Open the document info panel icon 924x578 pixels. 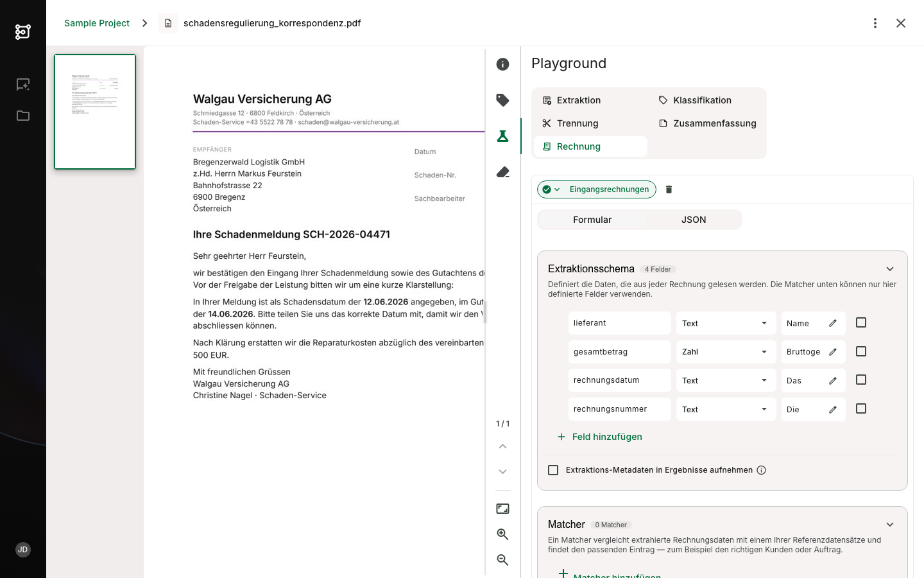503,64
